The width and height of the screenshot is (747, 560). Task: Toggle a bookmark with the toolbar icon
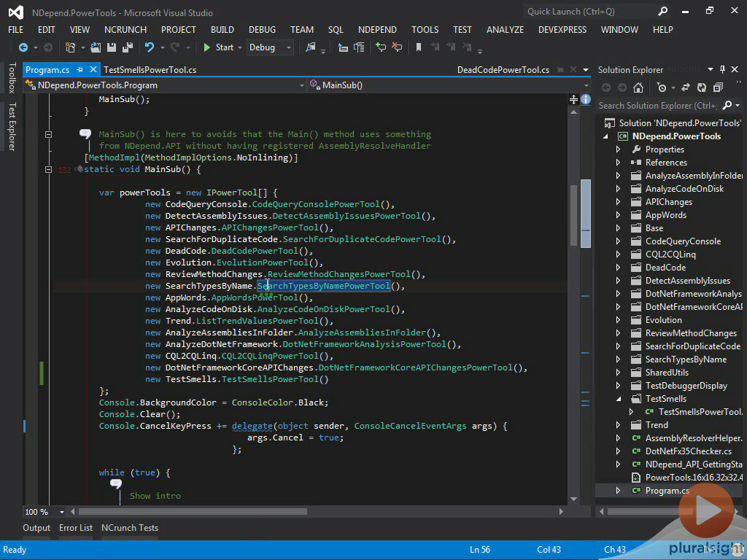click(419, 47)
